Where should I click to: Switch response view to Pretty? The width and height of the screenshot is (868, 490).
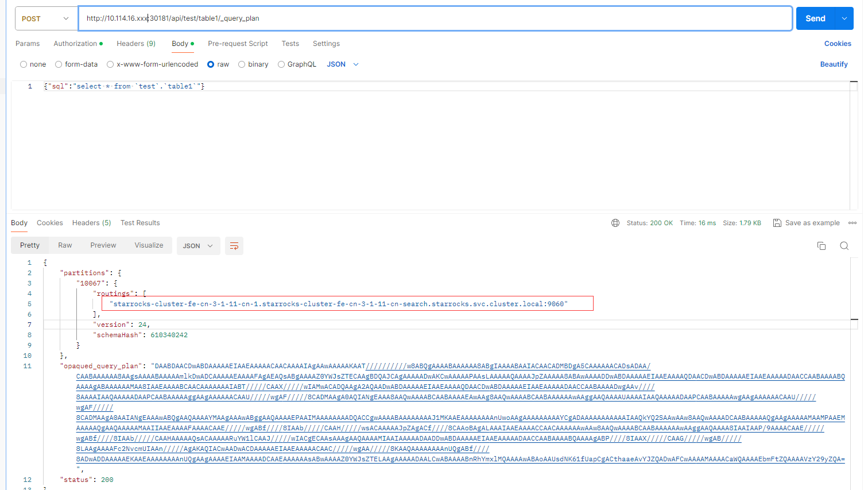pyautogui.click(x=30, y=245)
